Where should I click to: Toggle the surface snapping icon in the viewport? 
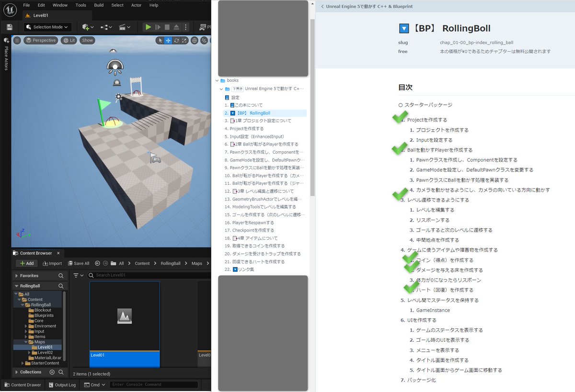[205, 40]
